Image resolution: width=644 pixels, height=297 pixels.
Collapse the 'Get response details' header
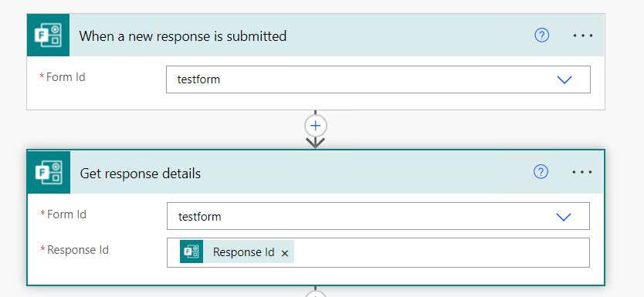[140, 173]
